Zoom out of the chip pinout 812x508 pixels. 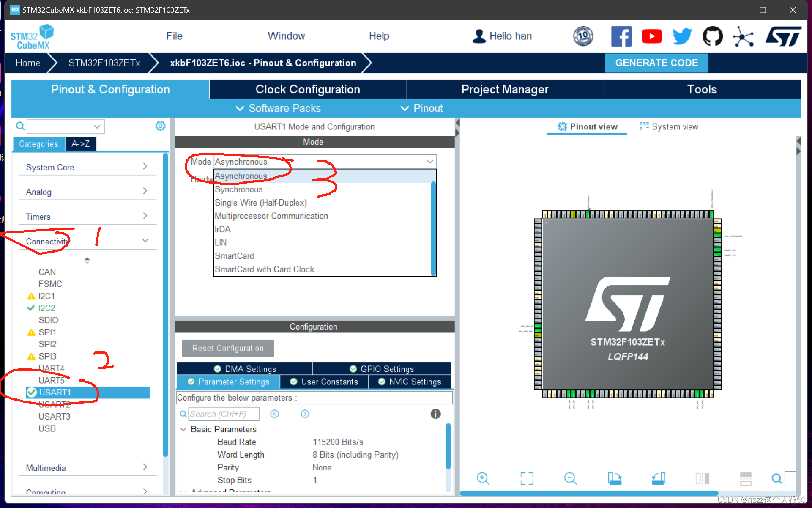pyautogui.click(x=570, y=478)
